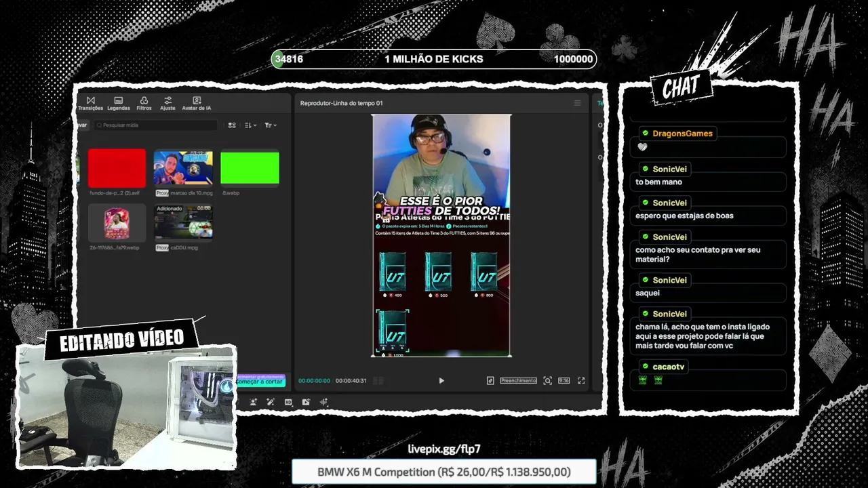Click the chat message 'espero que estajas de boas'
Screen dimensions: 868x488
point(684,216)
